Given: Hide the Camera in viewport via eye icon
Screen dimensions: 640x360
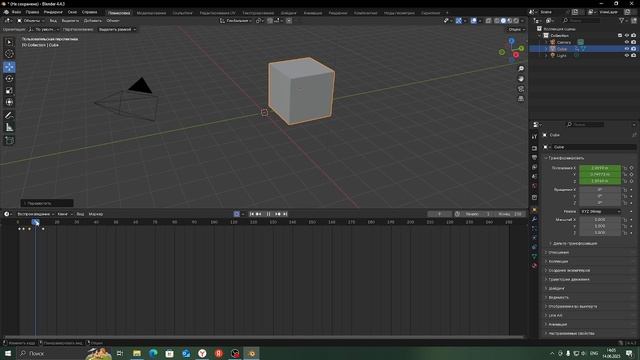Looking at the screenshot, I should (627, 42).
